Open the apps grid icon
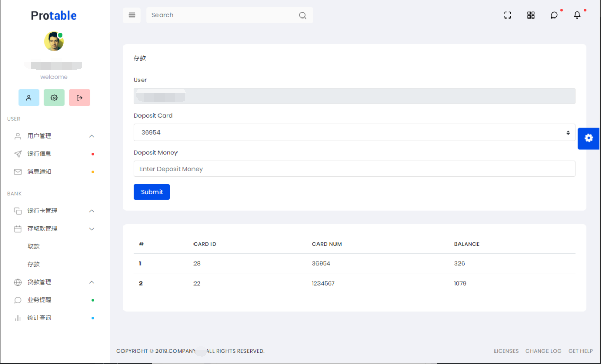 point(531,15)
